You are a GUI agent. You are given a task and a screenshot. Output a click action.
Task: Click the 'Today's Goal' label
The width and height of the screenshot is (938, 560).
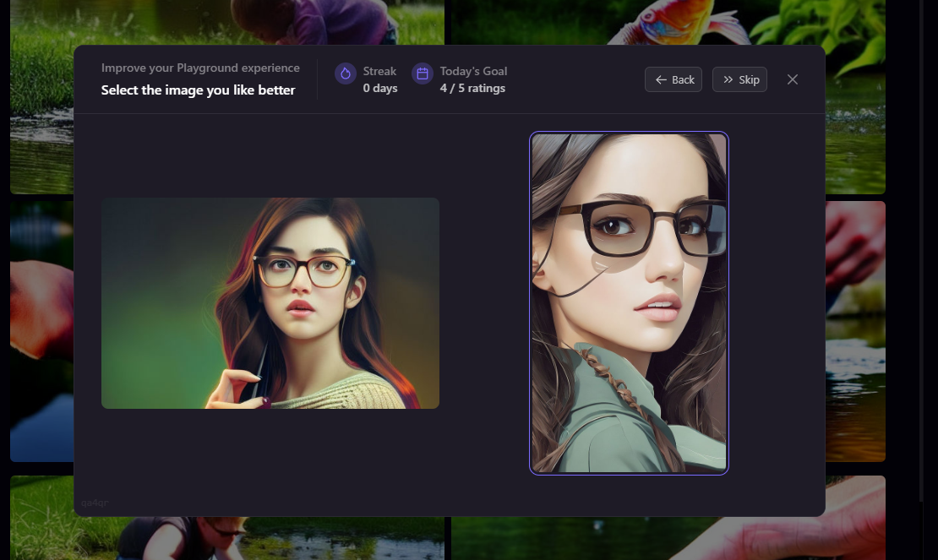tap(473, 71)
